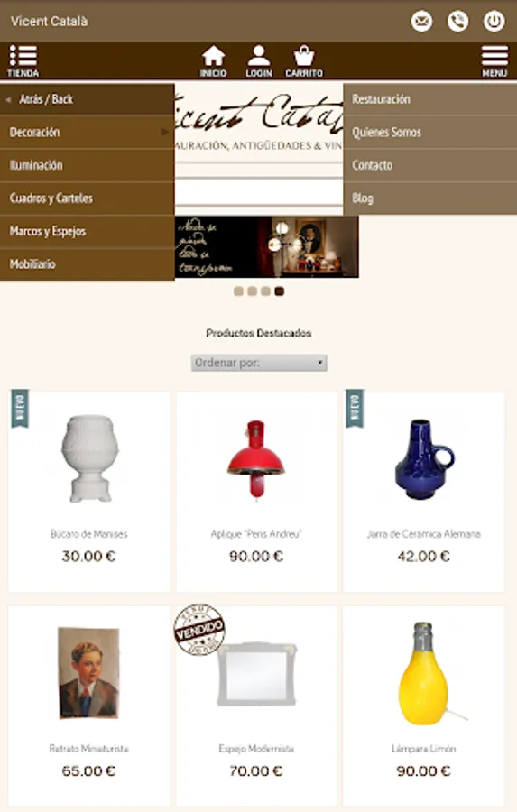Image resolution: width=517 pixels, height=812 pixels.
Task: Toggle the Menu hamburger icon
Action: click(494, 61)
